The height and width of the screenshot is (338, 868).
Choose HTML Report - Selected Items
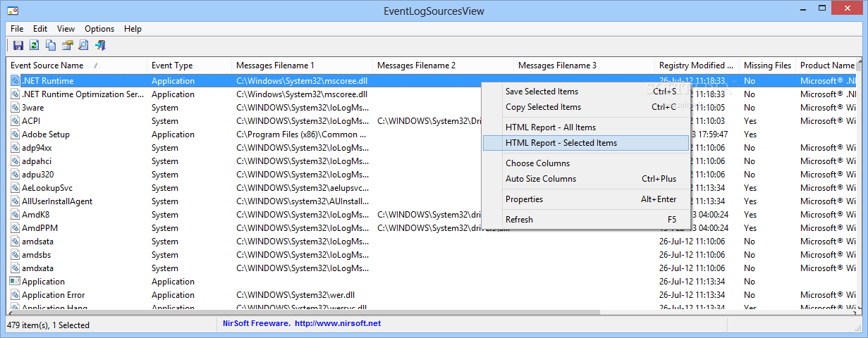(x=561, y=143)
